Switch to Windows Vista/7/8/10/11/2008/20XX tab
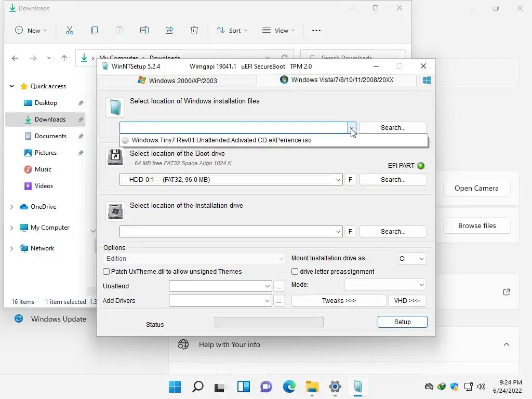 [x=337, y=80]
